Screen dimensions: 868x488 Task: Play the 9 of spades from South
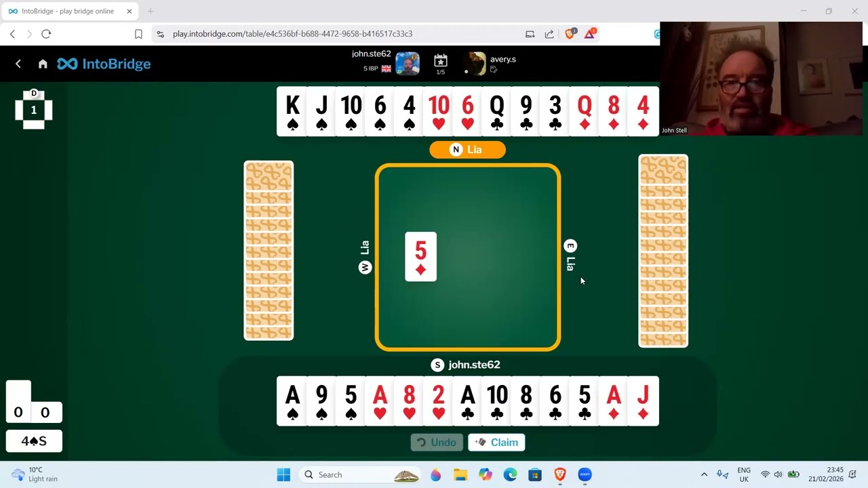[321, 401]
